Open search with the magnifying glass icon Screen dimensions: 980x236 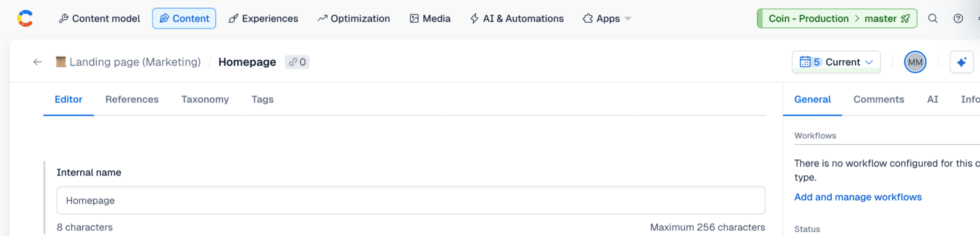pyautogui.click(x=933, y=18)
